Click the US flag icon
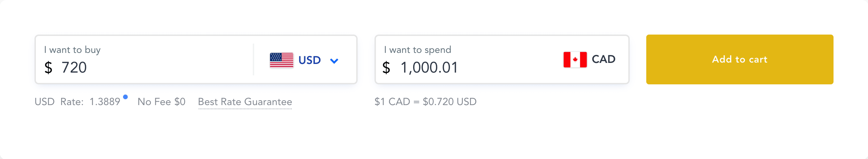Viewport: 868px width, 159px height. click(x=281, y=60)
